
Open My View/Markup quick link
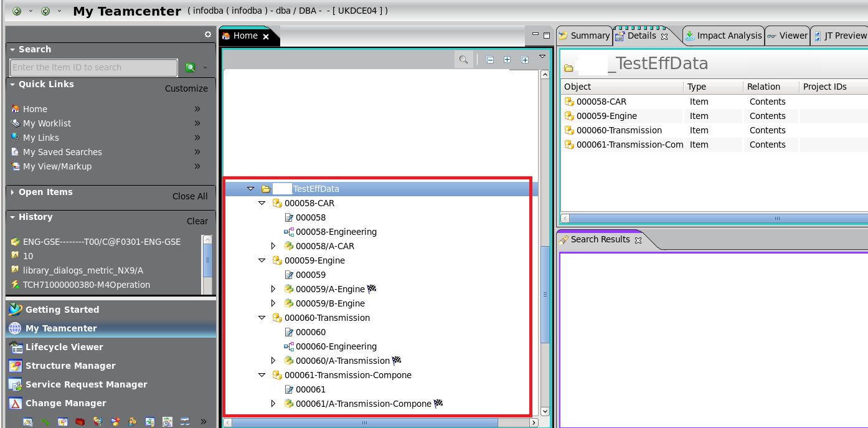(57, 166)
